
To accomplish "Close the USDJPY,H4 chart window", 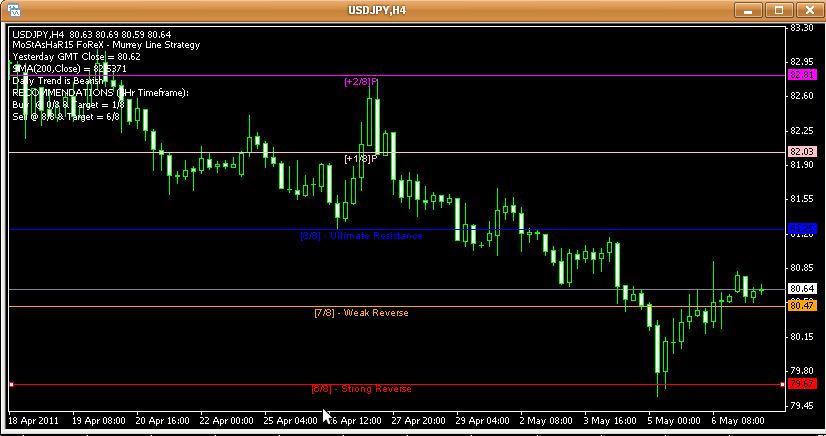I will [x=809, y=9].
